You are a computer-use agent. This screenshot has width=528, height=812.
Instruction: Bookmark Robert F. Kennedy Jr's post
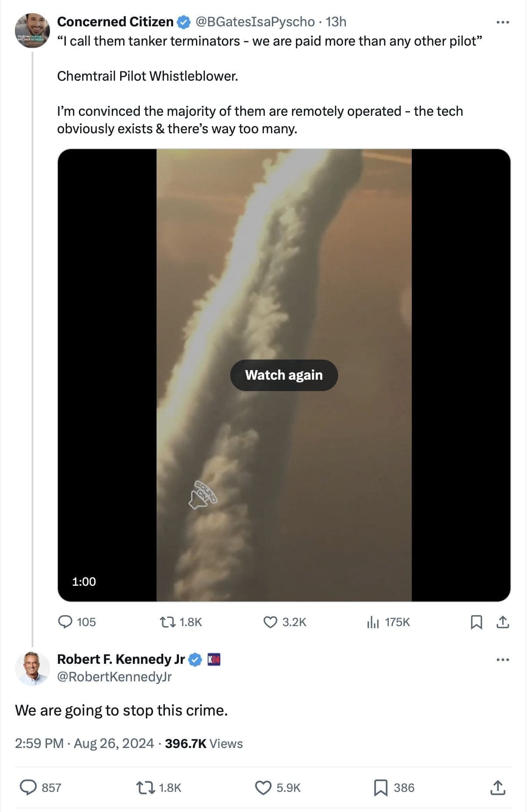[380, 787]
